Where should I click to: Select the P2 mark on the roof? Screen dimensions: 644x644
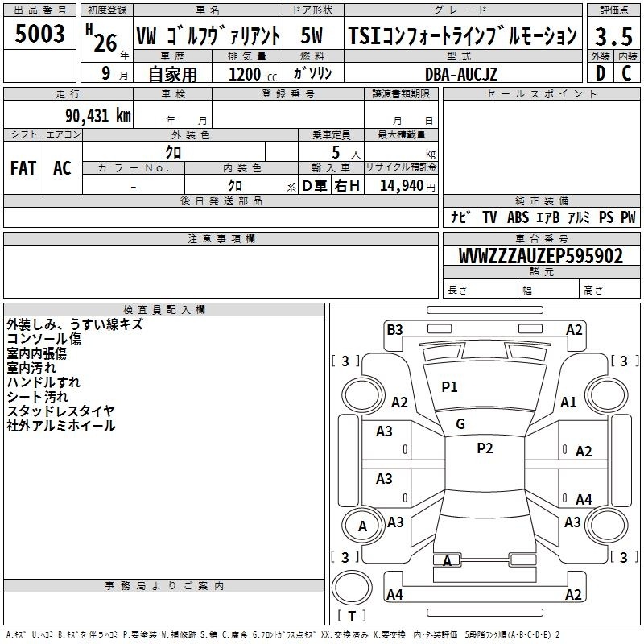pyautogui.click(x=484, y=448)
